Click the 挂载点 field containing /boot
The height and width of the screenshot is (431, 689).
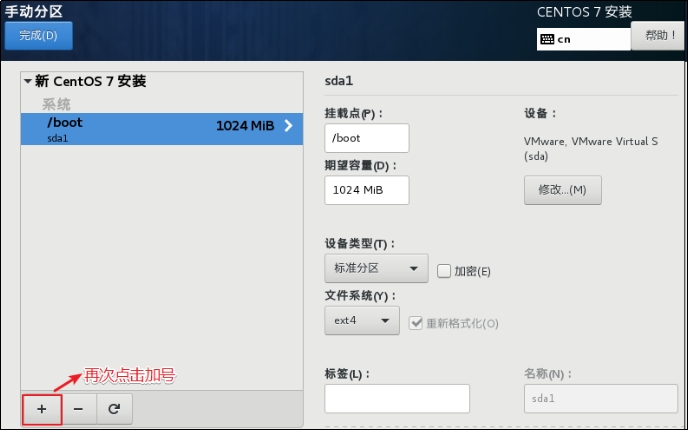pyautogui.click(x=367, y=138)
